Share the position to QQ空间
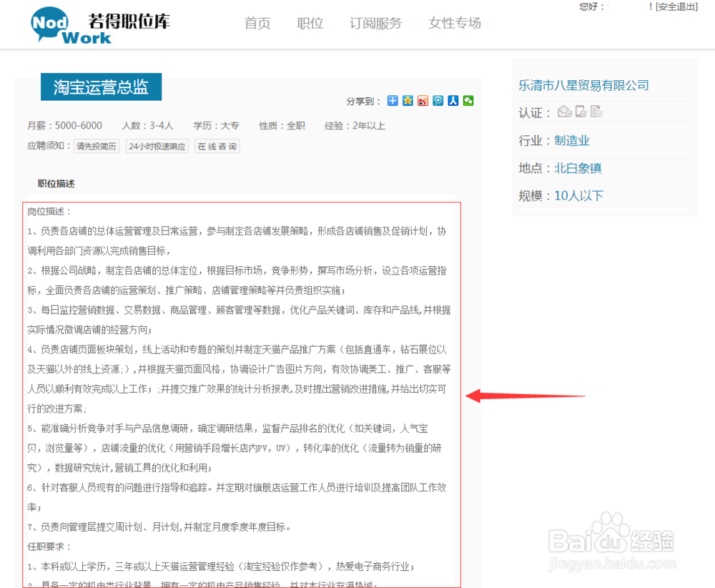Viewport: 715px width, 588px height. [408, 101]
